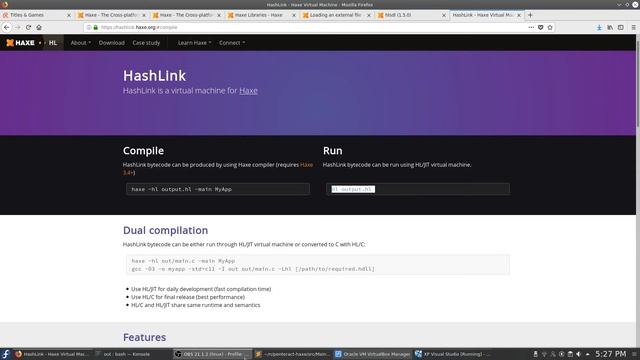Click the green padlock security icon

(96, 27)
